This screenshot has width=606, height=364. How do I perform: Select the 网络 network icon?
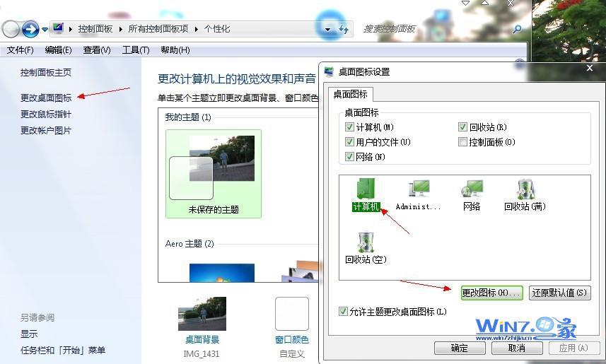coord(472,195)
